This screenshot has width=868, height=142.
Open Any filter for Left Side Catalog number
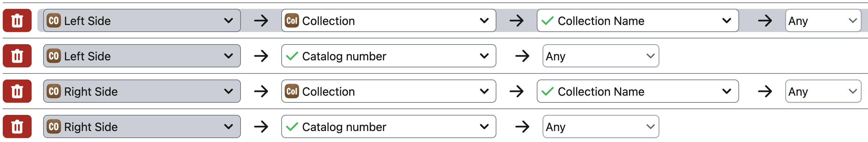tap(600, 56)
